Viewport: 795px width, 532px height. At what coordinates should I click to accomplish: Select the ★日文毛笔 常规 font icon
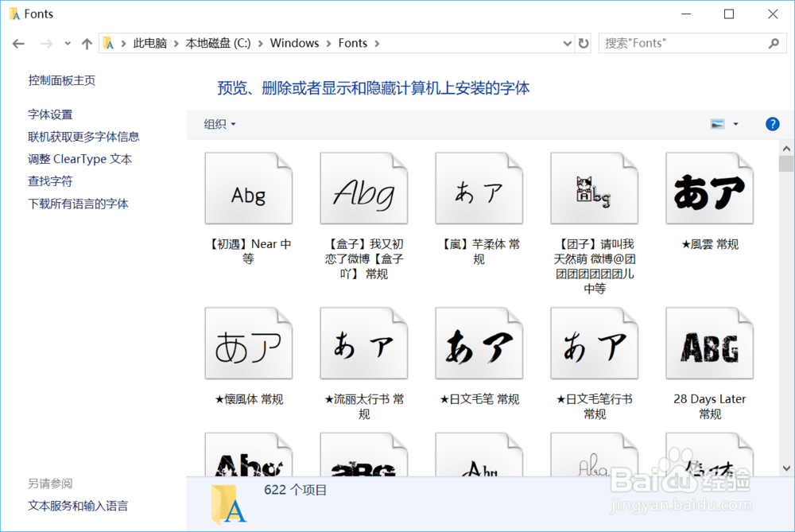coord(479,344)
